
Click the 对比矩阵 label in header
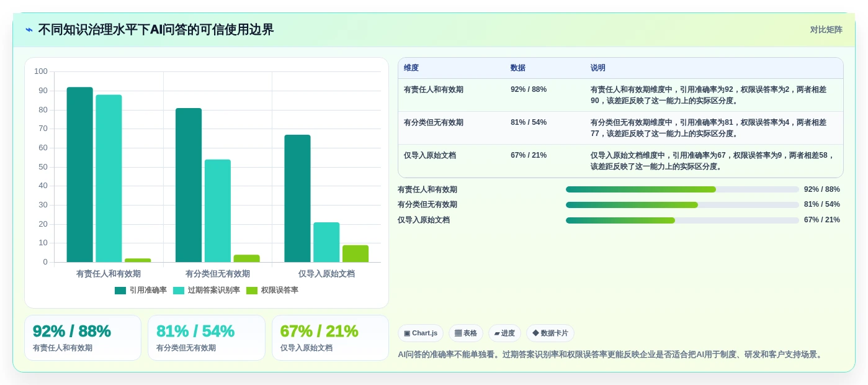pyautogui.click(x=826, y=30)
